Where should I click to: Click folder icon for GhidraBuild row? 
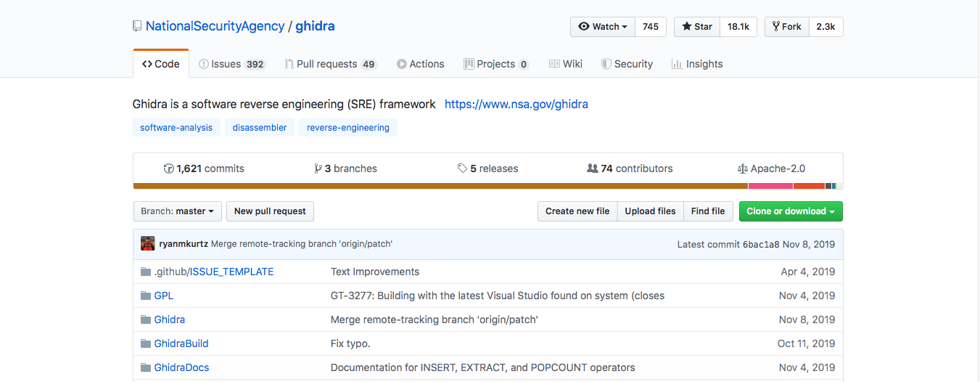(146, 344)
